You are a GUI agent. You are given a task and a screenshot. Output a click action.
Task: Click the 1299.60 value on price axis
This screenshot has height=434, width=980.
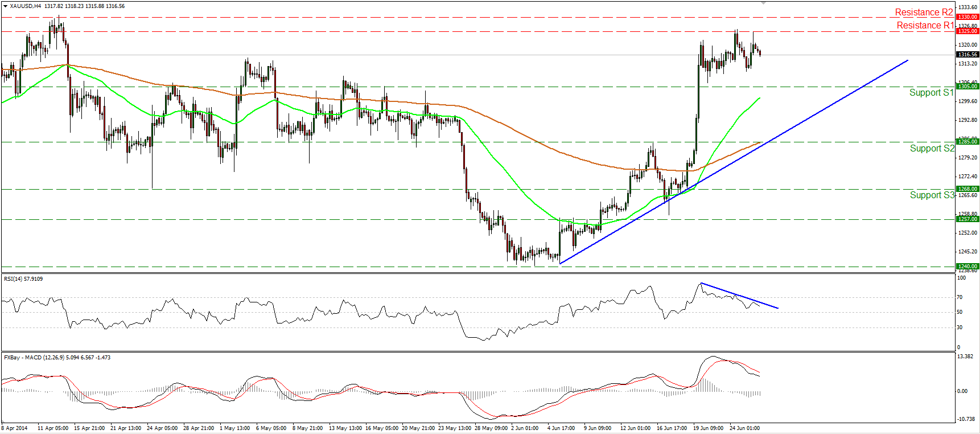point(968,101)
